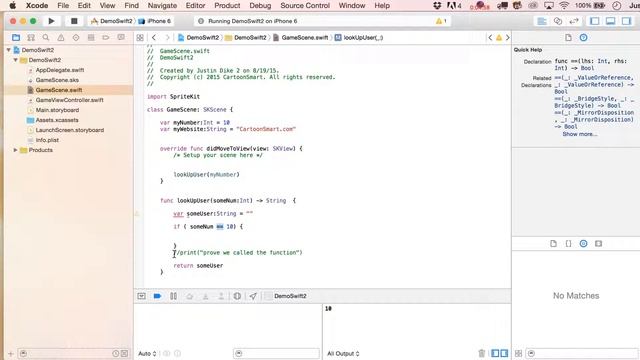The height and width of the screenshot is (360, 640).
Task: Select the Version editor button
Action: [x=574, y=21]
